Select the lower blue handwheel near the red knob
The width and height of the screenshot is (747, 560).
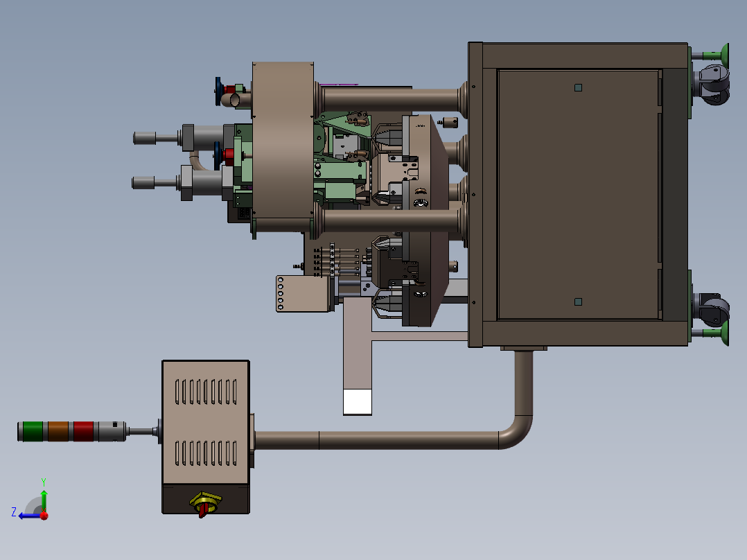[218, 155]
